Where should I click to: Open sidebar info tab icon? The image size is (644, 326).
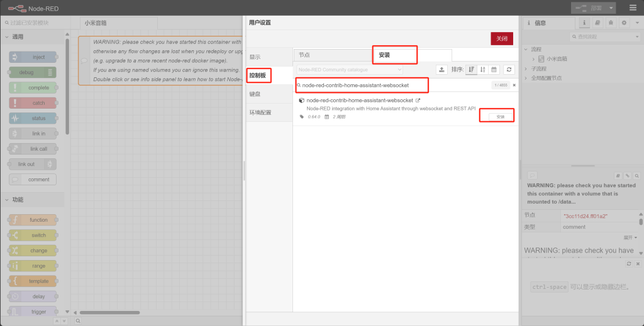[584, 23]
